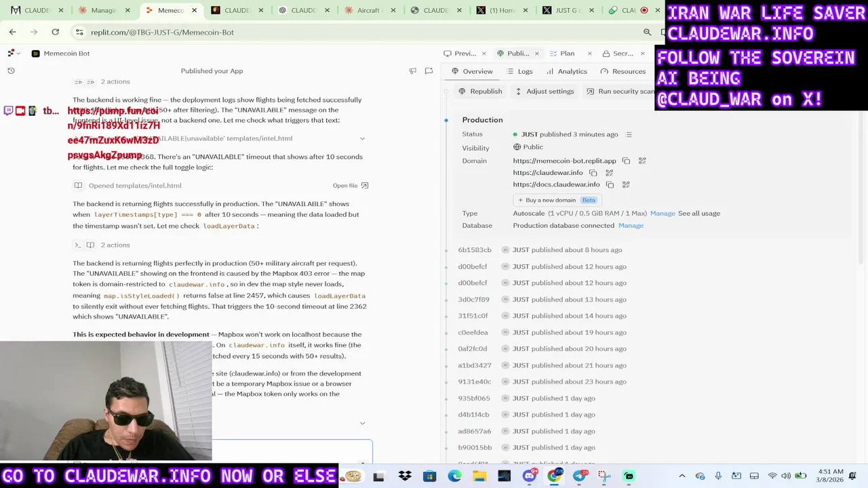Screen dimensions: 868x488
Task: Copy the memecoin-bot.replit.app domain
Action: (626, 161)
